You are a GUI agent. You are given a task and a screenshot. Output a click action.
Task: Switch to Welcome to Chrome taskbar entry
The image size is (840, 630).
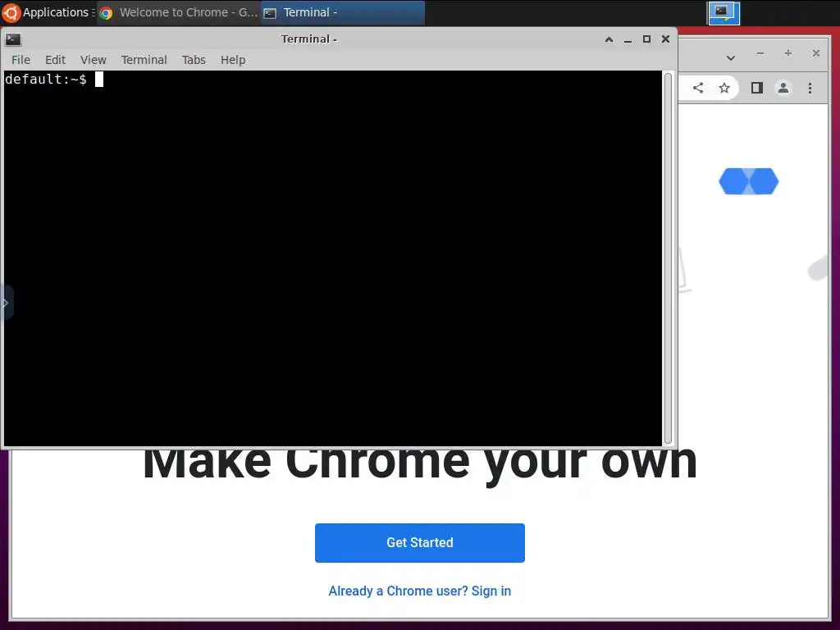179,12
